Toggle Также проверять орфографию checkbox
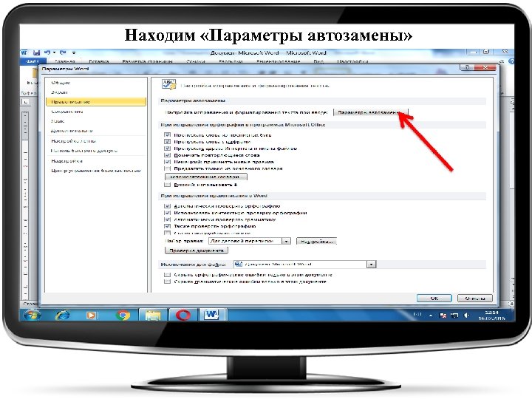This screenshot has width=532, height=399. click(x=167, y=226)
